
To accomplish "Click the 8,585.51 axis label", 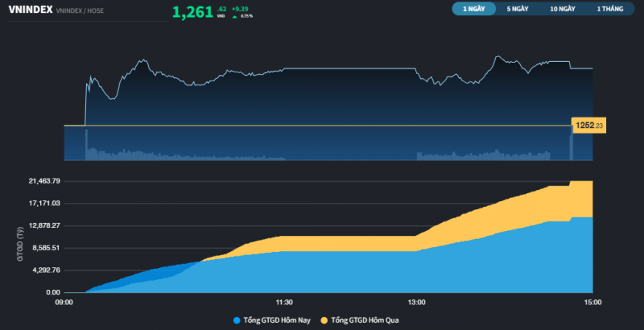I will click(46, 248).
